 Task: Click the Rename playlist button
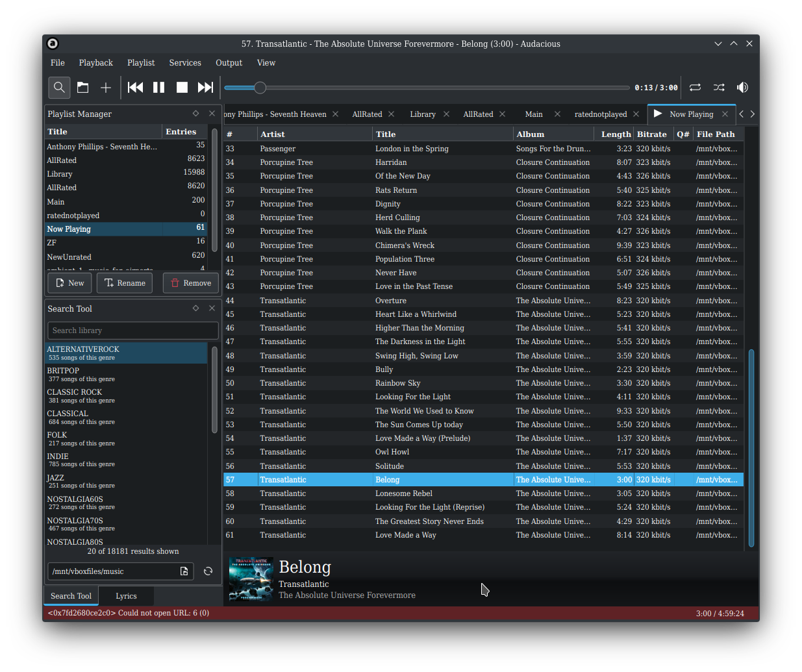[x=125, y=283]
